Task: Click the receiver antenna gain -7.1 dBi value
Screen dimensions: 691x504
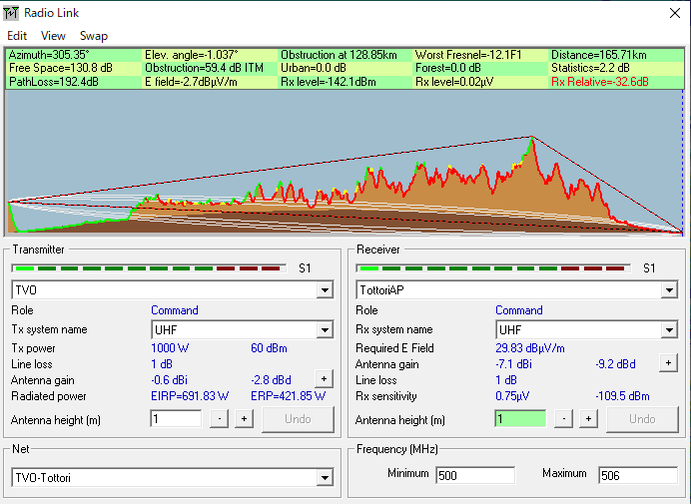Action: 513,364
